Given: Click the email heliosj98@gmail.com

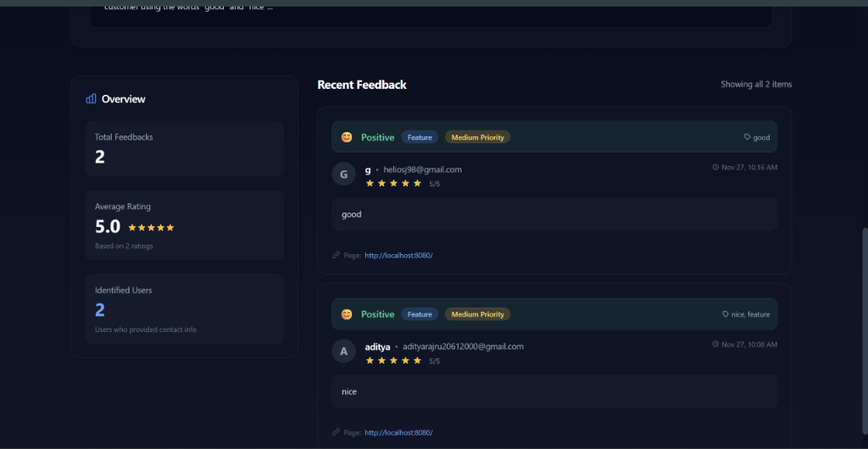Looking at the screenshot, I should point(422,169).
